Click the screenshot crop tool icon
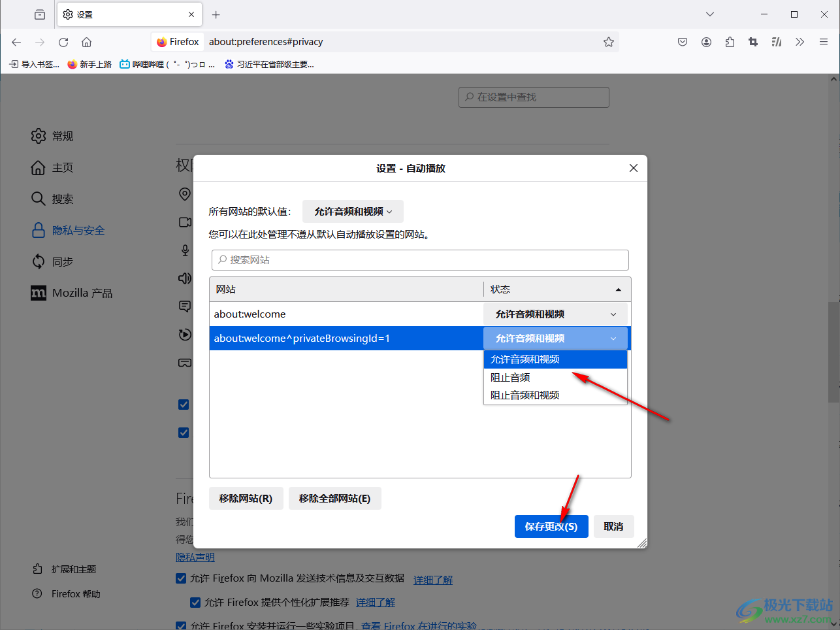 753,42
